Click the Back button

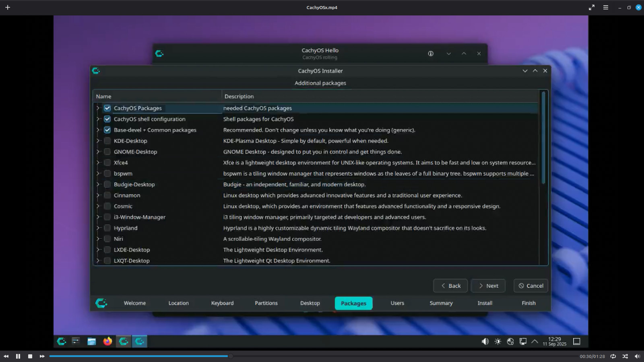pos(450,286)
